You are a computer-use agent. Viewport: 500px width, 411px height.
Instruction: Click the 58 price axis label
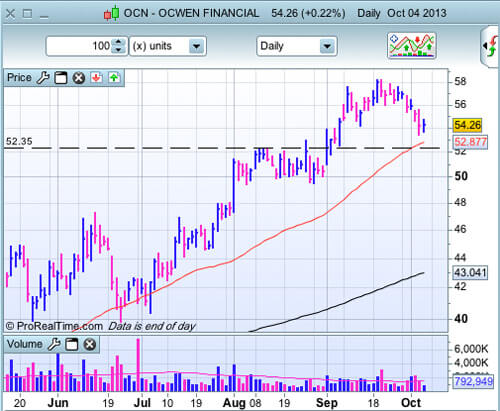coord(460,81)
